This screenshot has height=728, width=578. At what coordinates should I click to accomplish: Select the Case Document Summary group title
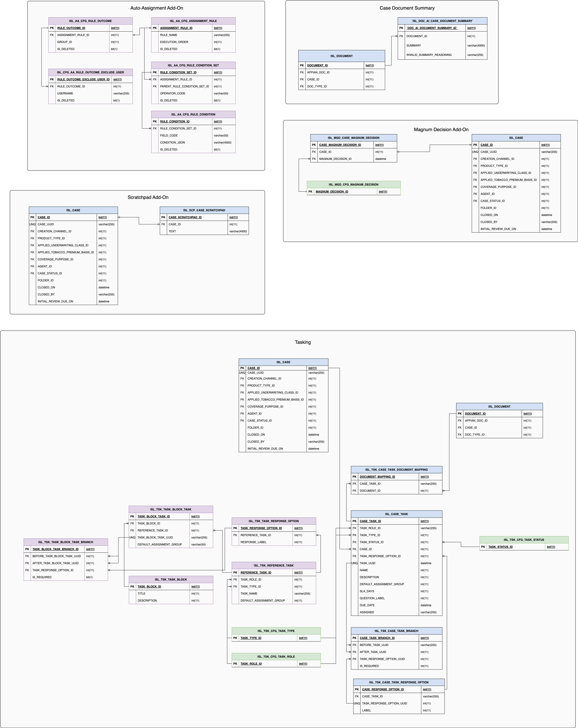point(407,8)
